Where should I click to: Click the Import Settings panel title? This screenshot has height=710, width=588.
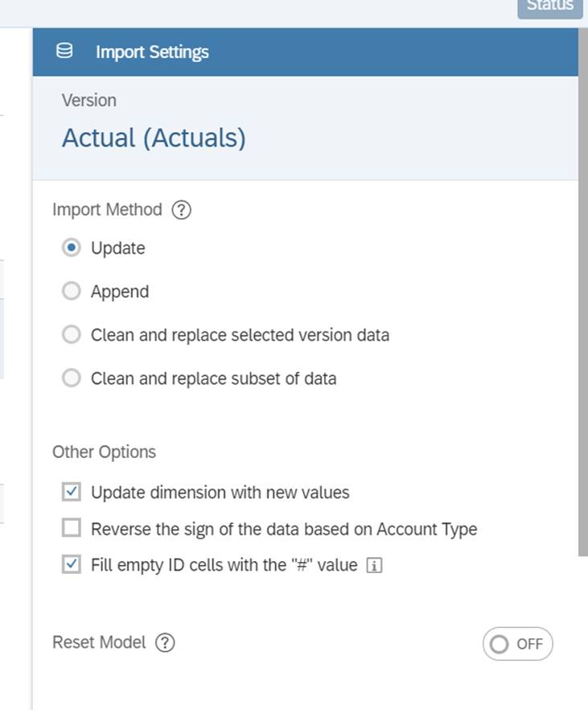(152, 52)
